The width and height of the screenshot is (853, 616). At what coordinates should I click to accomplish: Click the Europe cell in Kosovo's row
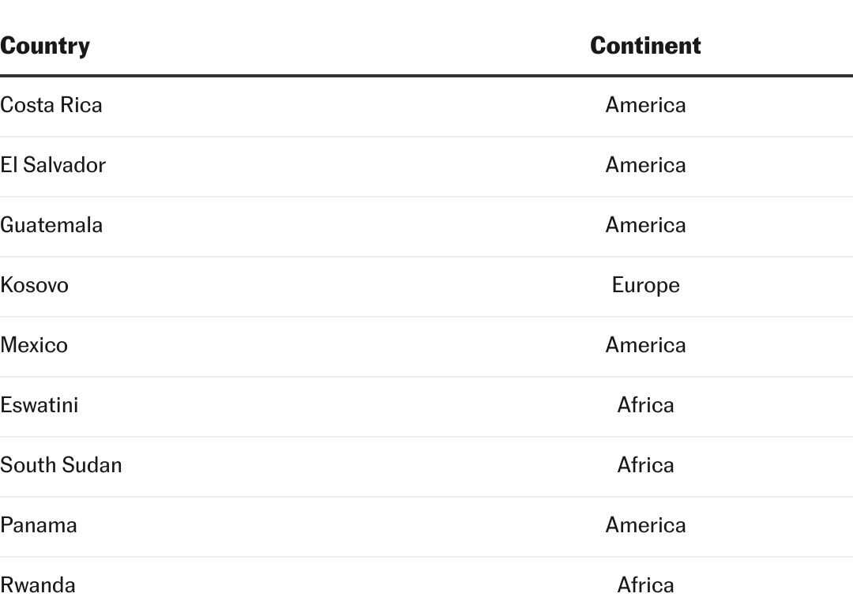(645, 285)
